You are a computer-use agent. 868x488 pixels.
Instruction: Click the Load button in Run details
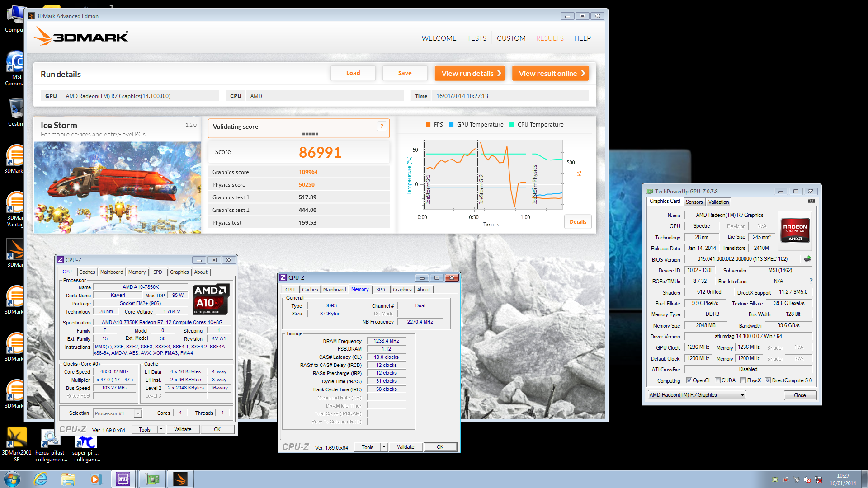point(353,73)
